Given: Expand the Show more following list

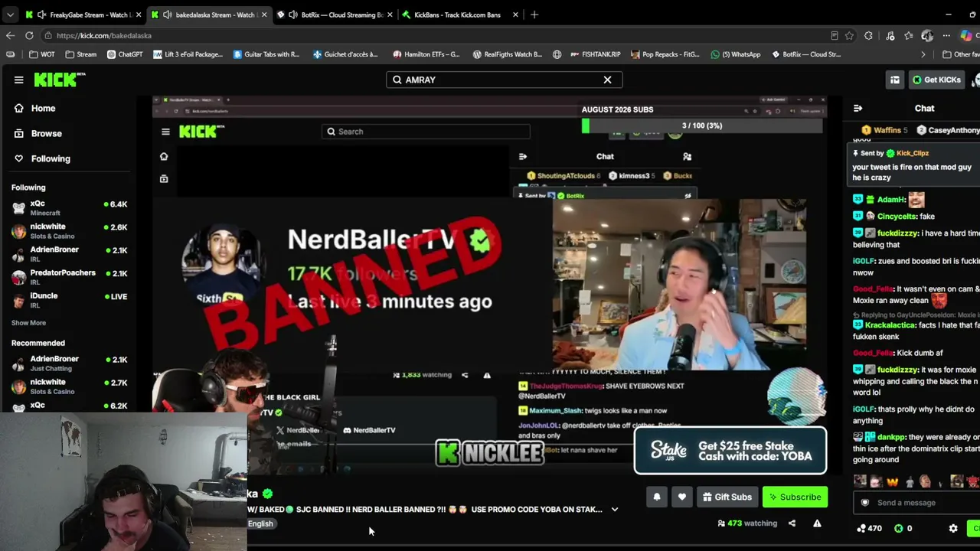Looking at the screenshot, I should pyautogui.click(x=28, y=323).
